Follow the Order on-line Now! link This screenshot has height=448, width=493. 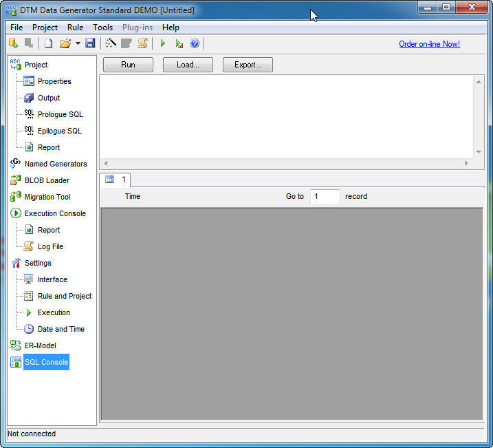[x=429, y=44]
